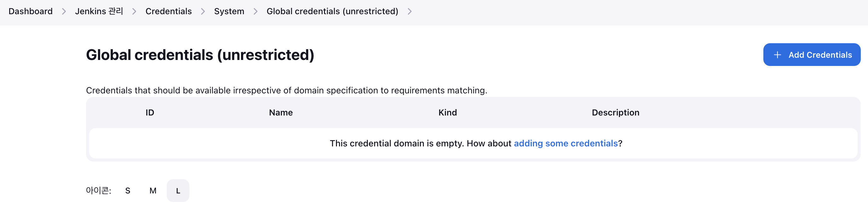
Task: Select icon size L
Action: click(x=178, y=191)
